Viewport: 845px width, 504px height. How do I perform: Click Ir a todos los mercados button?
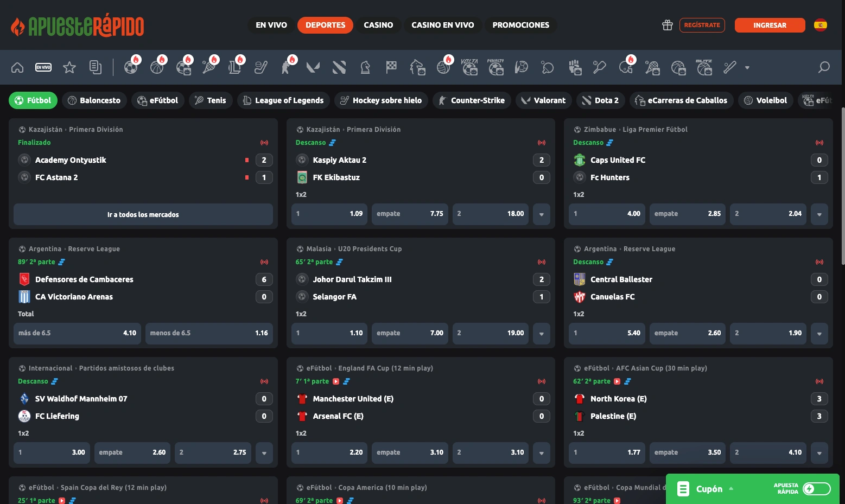[143, 214]
